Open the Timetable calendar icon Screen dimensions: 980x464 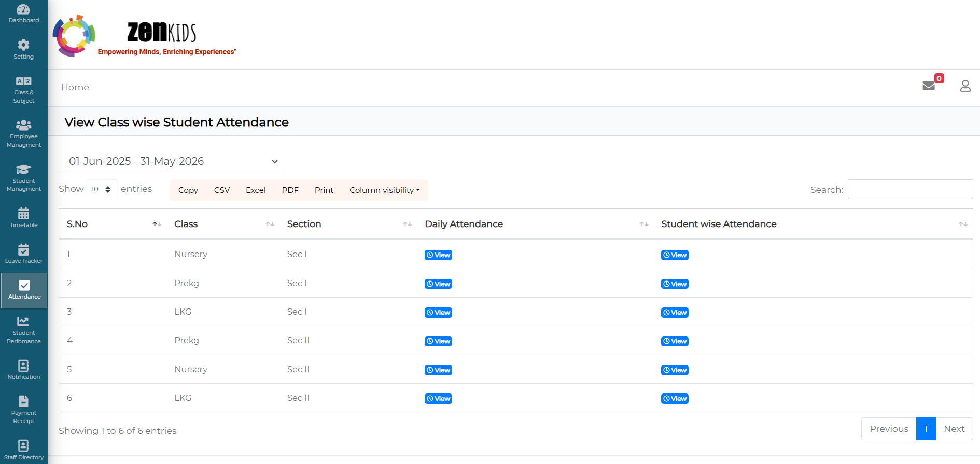click(23, 217)
